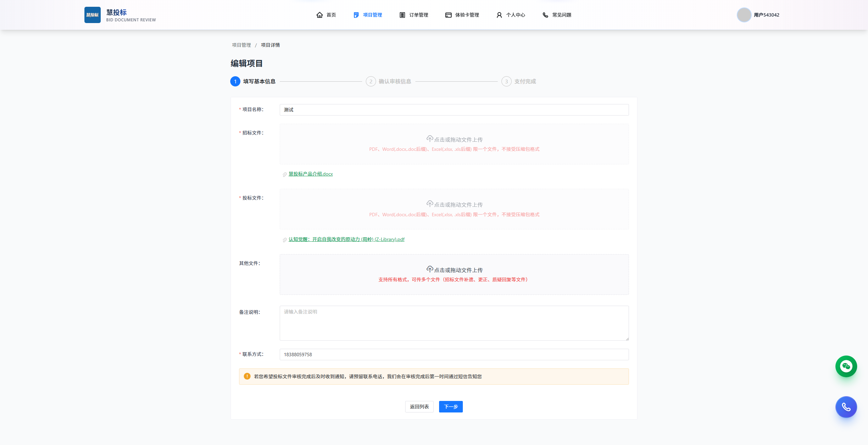Click the green WeChat floating button
Screen dimensions: 868x445
click(846, 366)
